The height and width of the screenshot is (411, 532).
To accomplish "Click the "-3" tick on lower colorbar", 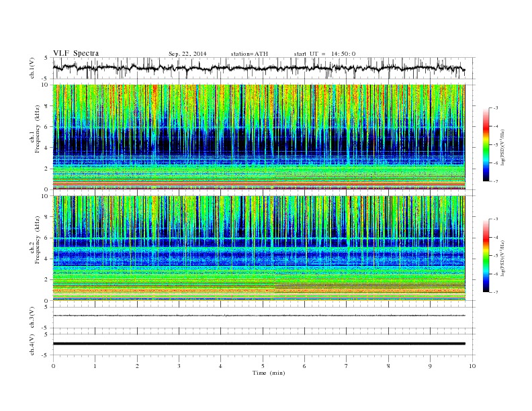I will (x=496, y=219).
